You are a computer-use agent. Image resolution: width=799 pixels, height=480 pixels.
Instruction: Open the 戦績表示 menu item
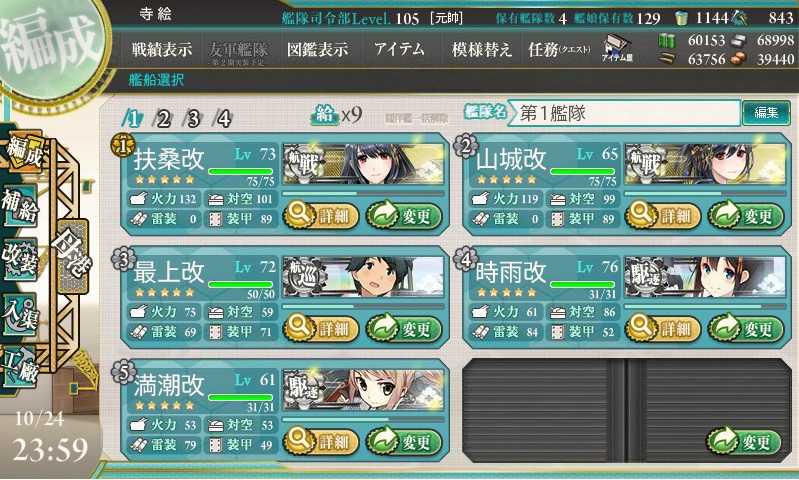(x=162, y=49)
